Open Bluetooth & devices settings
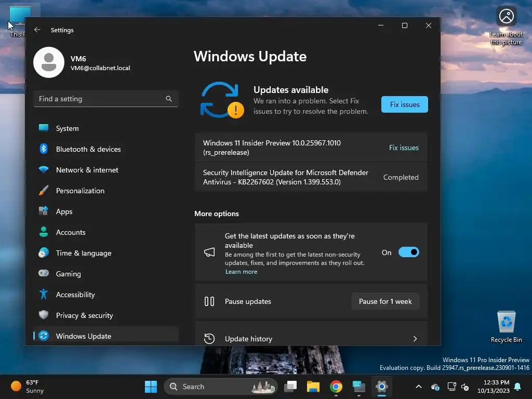The height and width of the screenshot is (399, 532). click(106, 149)
